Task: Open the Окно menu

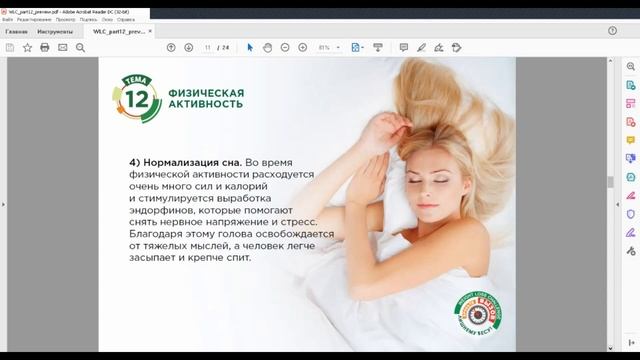Action: (107, 20)
